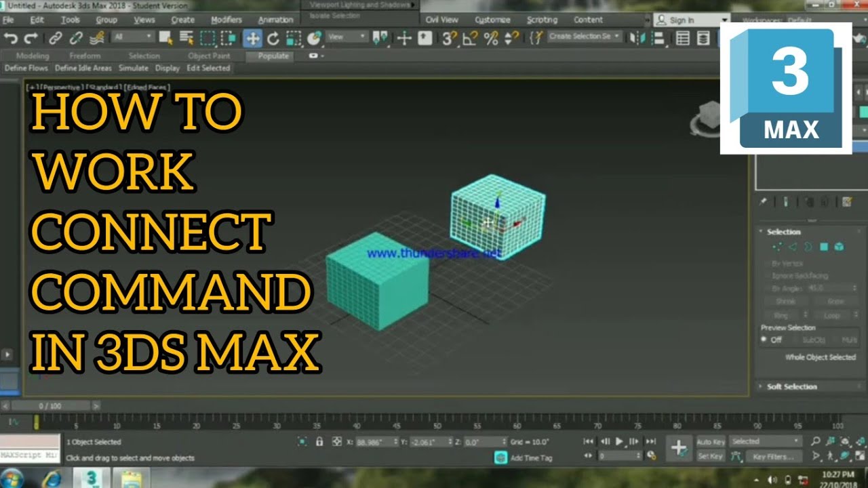Open the Sign In dropdown
868x488 pixels.
pos(692,20)
